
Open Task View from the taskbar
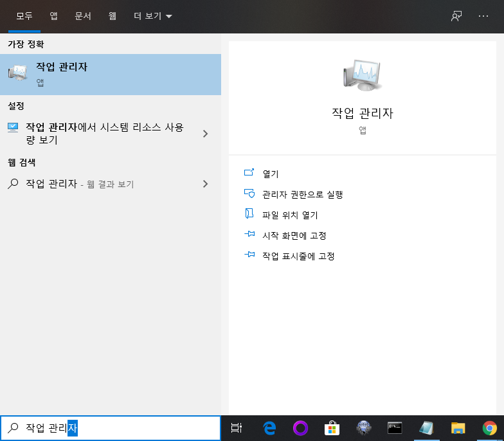(x=237, y=428)
